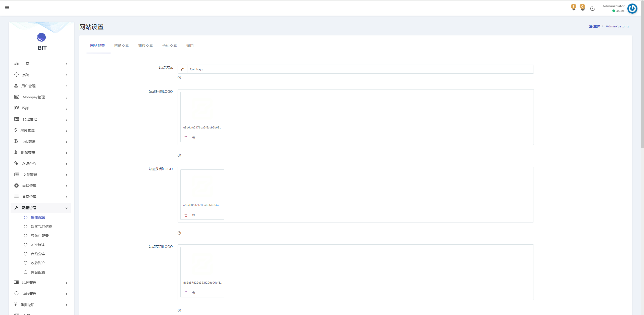Zoom preview the 站点头部LOGO image
This screenshot has height=315, width=644.
point(194,215)
